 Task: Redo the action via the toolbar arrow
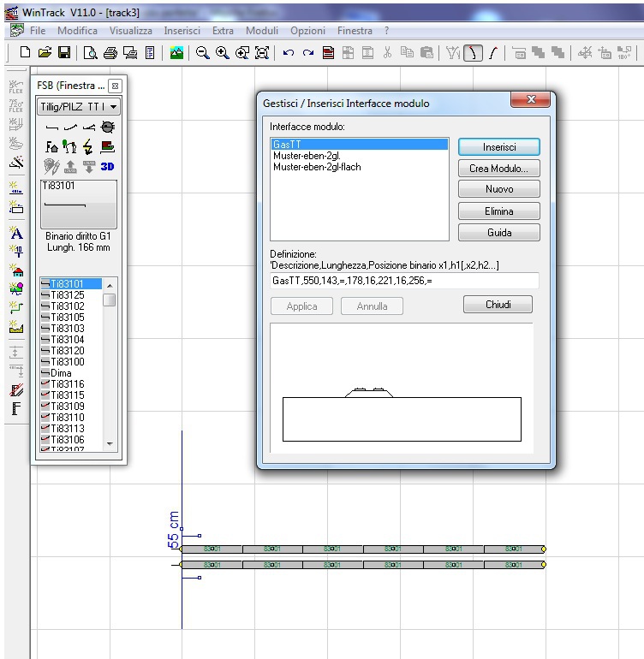click(x=308, y=53)
